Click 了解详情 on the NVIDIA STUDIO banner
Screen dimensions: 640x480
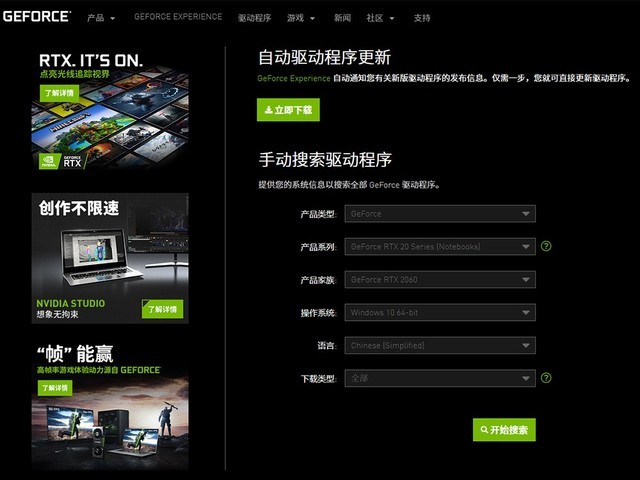tap(162, 309)
